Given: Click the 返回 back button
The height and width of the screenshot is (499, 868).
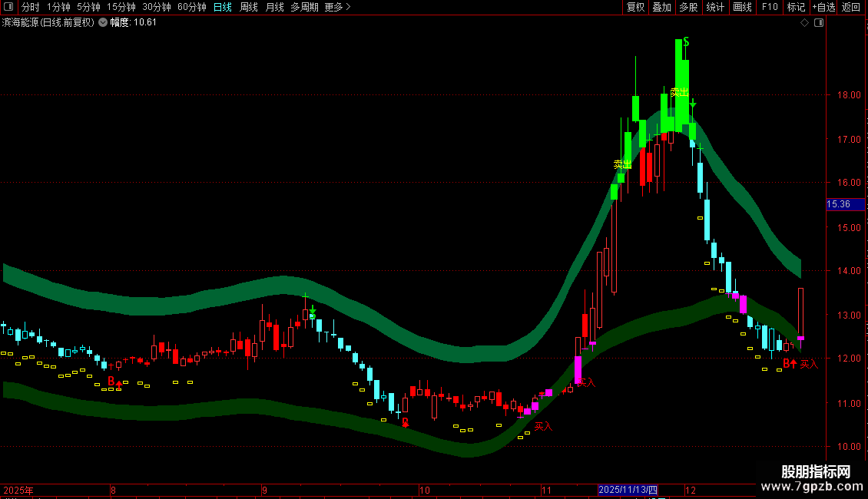Looking at the screenshot, I should [851, 7].
